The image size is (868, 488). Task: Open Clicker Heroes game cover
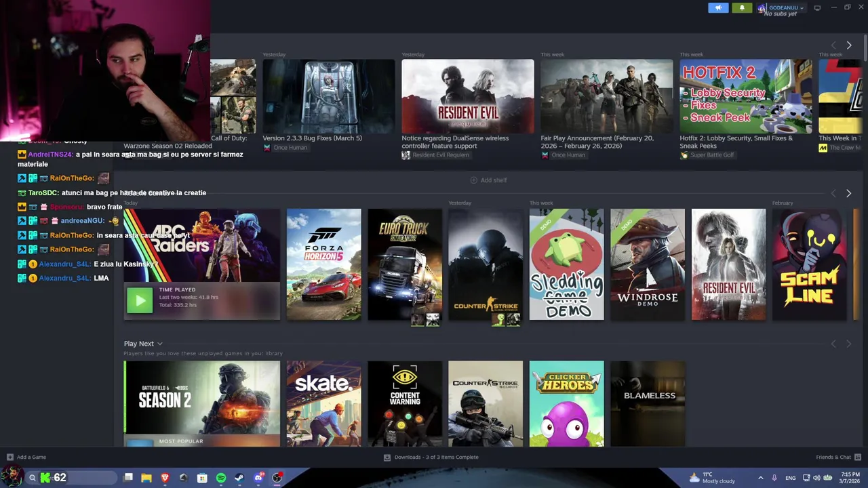click(x=566, y=403)
